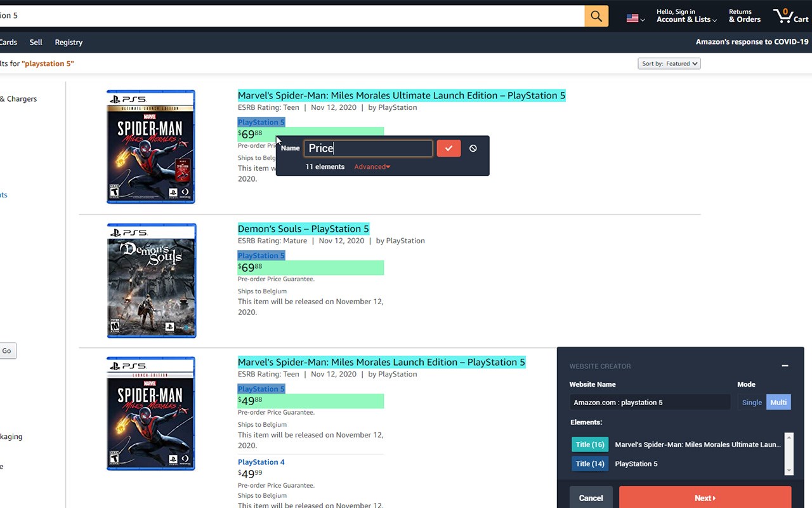
Task: Confirm the Price name with checkmark button
Action: [449, 148]
